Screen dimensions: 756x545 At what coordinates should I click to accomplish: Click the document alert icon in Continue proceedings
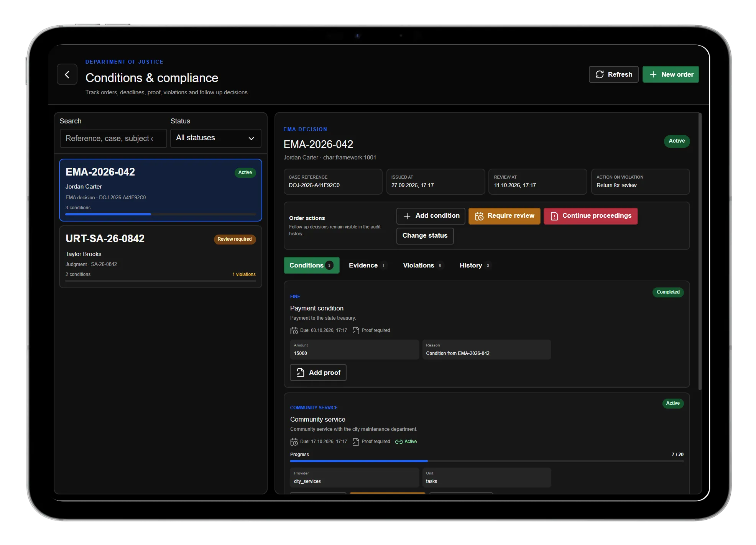(x=554, y=216)
